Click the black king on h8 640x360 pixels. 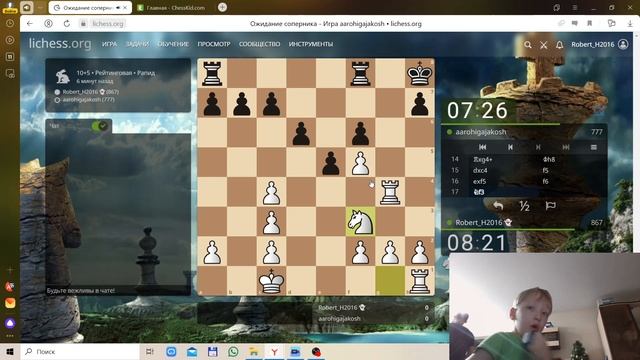(420, 73)
